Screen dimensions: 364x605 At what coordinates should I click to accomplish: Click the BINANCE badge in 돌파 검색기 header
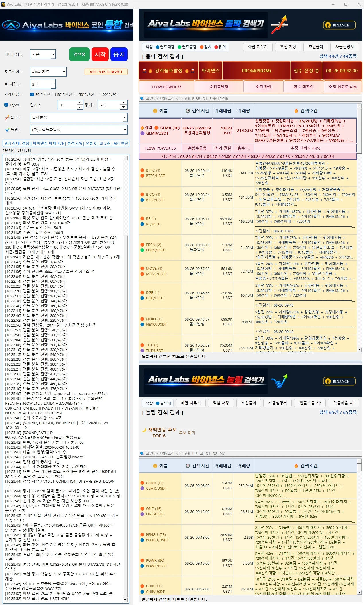pyautogui.click(x=339, y=25)
